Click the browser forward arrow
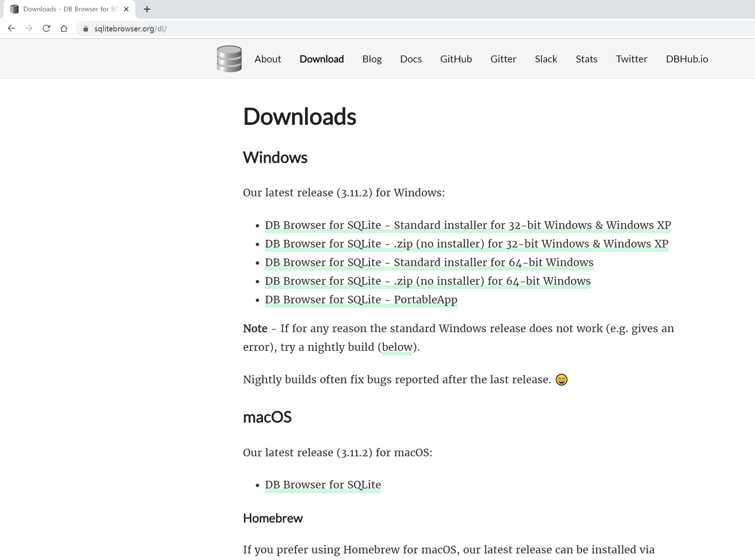 29,28
